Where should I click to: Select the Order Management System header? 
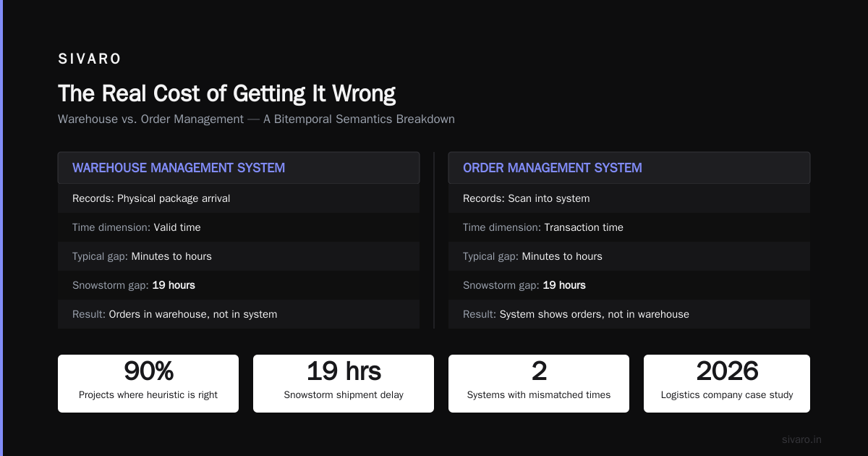click(629, 168)
